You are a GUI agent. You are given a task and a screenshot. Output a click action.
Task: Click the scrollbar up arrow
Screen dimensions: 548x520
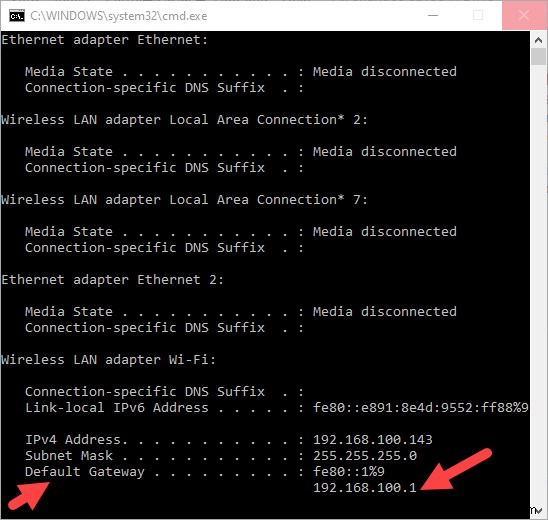pos(539,40)
